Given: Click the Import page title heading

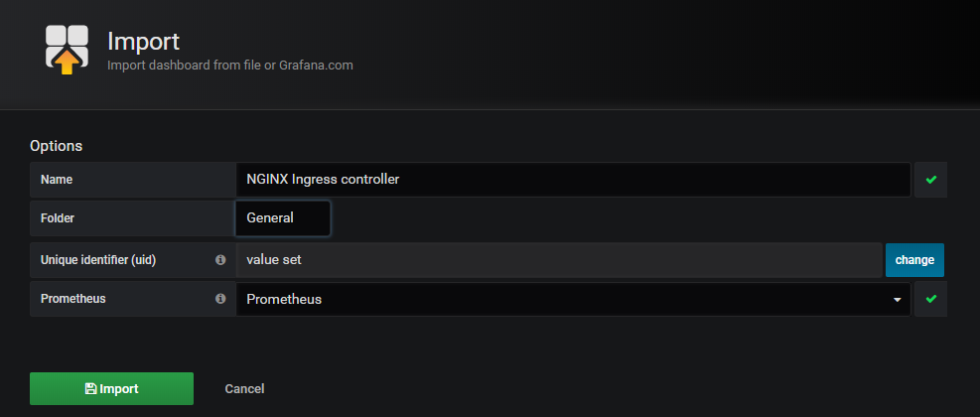Looking at the screenshot, I should pyautogui.click(x=143, y=42).
